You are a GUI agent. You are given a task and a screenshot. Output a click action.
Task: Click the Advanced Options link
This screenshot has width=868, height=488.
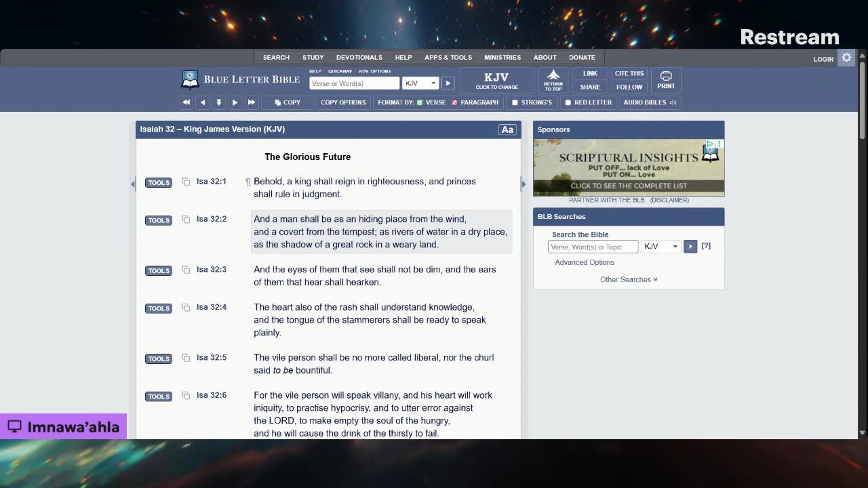(x=585, y=262)
